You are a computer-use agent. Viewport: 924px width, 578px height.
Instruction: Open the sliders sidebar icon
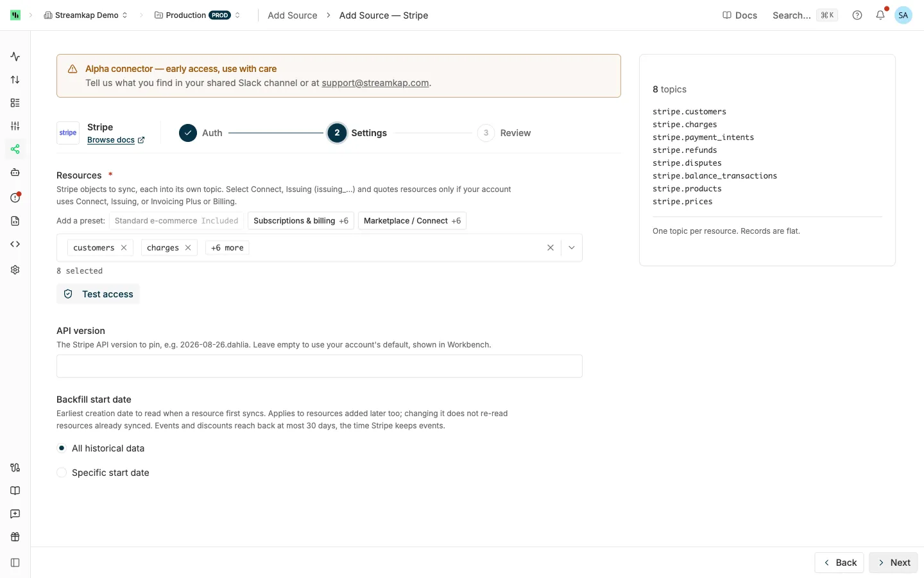[x=15, y=126]
